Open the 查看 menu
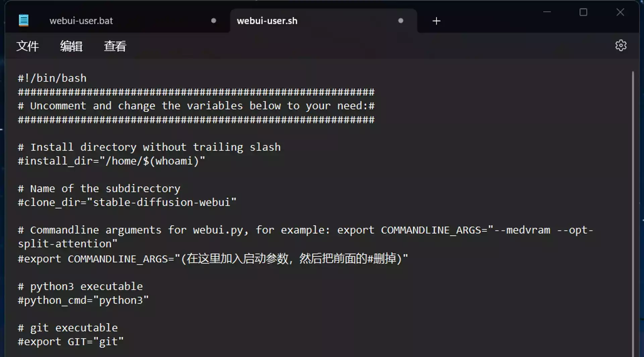This screenshot has width=644, height=357. [115, 46]
